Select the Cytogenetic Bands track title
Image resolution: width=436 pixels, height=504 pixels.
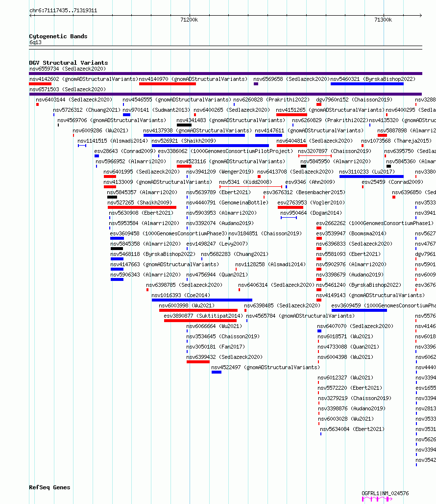pyautogui.click(x=58, y=36)
